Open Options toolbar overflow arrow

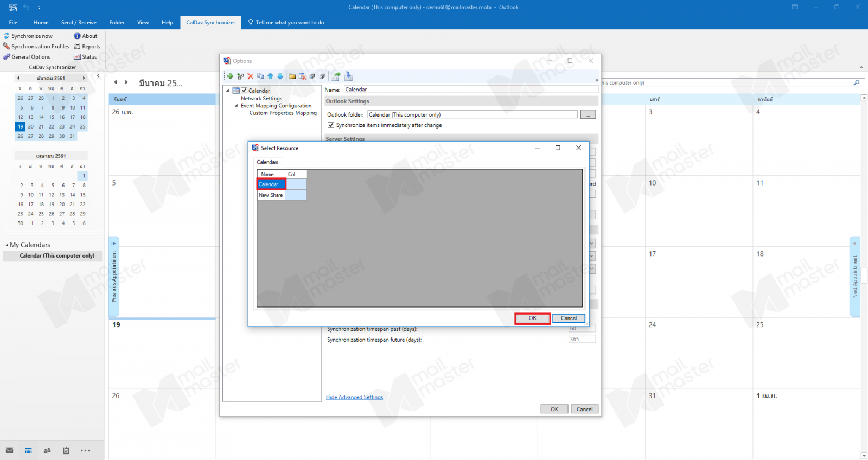tap(597, 80)
